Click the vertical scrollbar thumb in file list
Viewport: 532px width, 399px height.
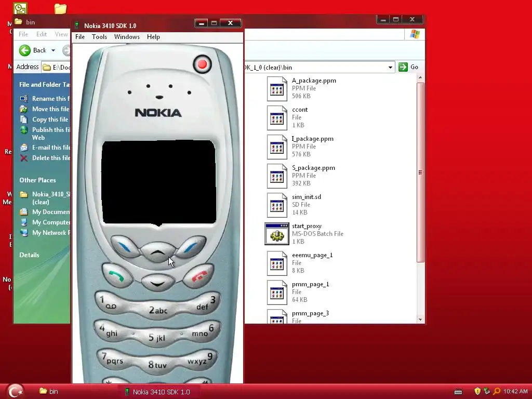[x=420, y=172]
